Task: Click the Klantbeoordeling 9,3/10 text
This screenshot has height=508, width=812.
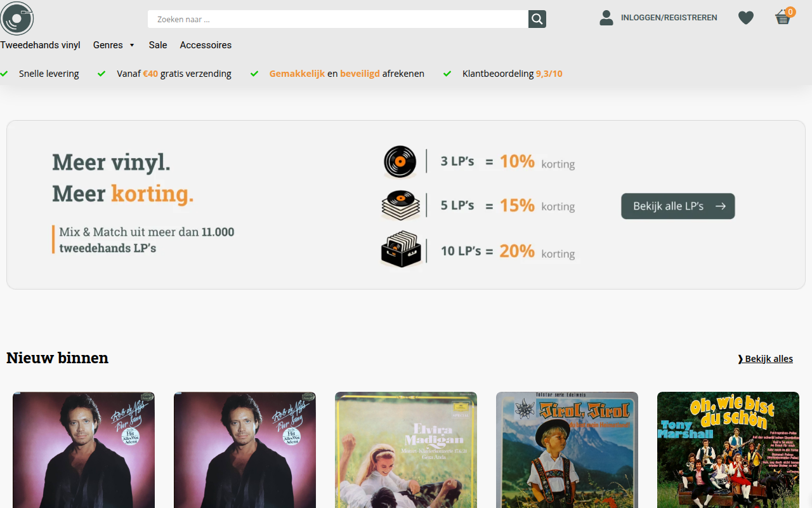Action: [513, 74]
